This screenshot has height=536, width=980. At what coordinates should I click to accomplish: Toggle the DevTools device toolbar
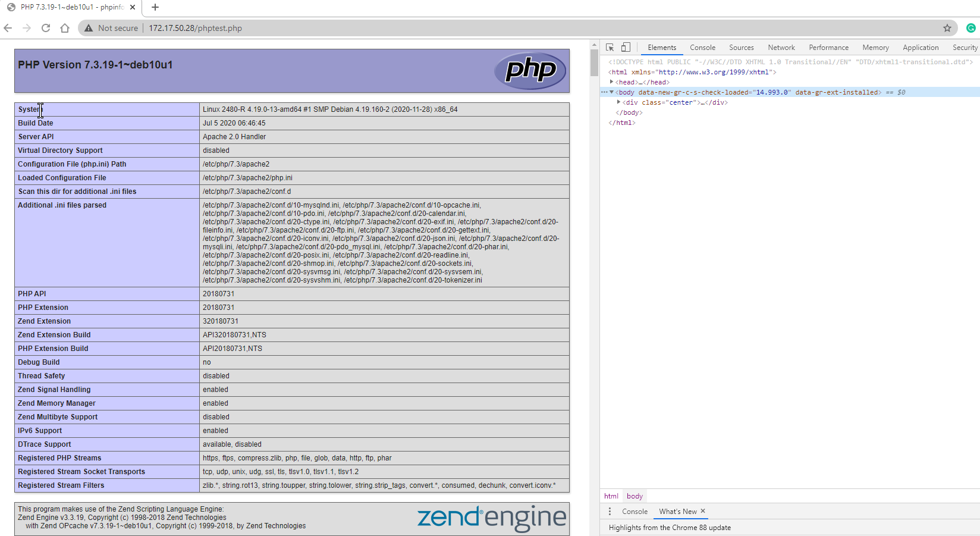tap(626, 48)
